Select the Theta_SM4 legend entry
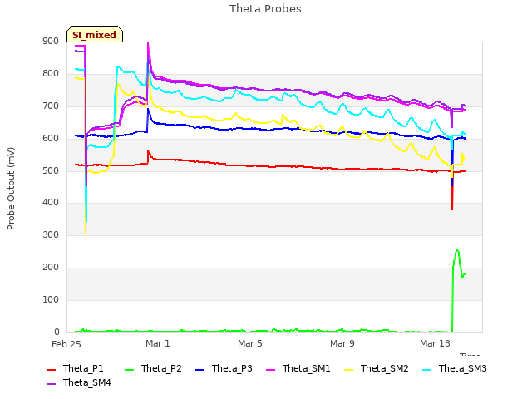This screenshot has width=532, height=399. (78, 382)
